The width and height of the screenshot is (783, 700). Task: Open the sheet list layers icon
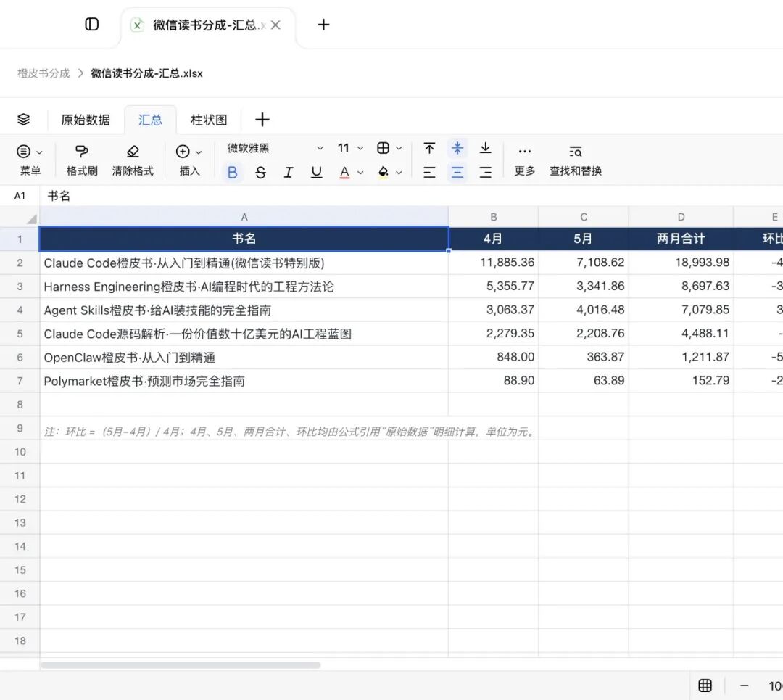[x=23, y=120]
